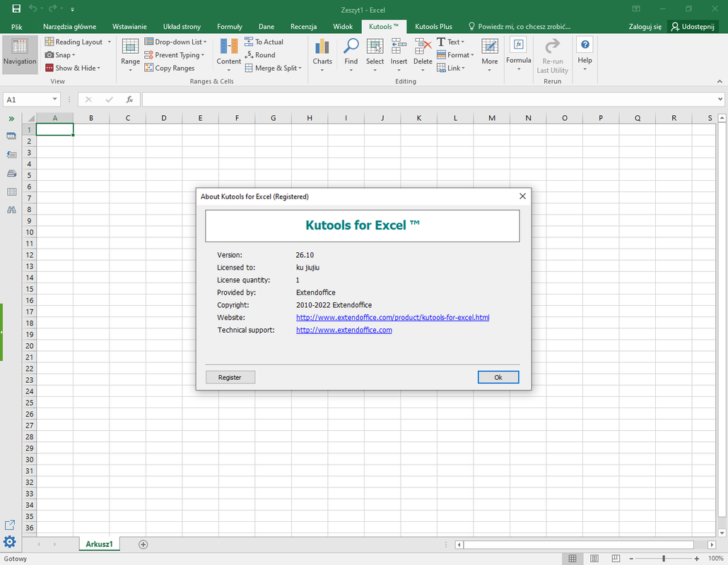Open the Delete tools menu
Screen dimensions: 728x565
click(x=423, y=55)
